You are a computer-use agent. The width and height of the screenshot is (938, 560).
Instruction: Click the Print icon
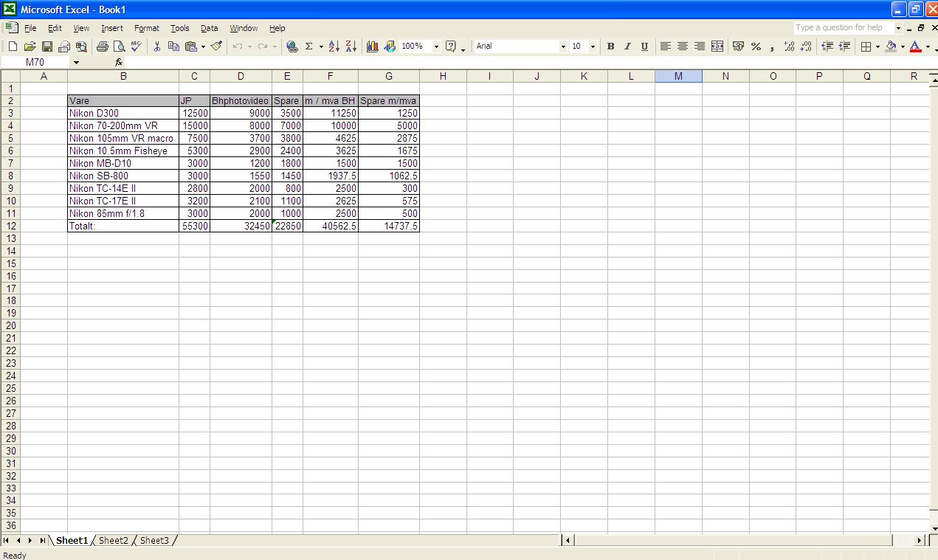[102, 46]
